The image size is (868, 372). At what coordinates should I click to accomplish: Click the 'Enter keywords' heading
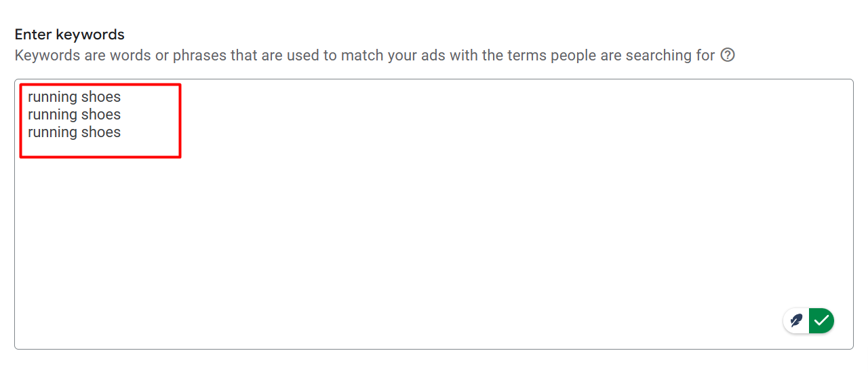click(x=70, y=35)
